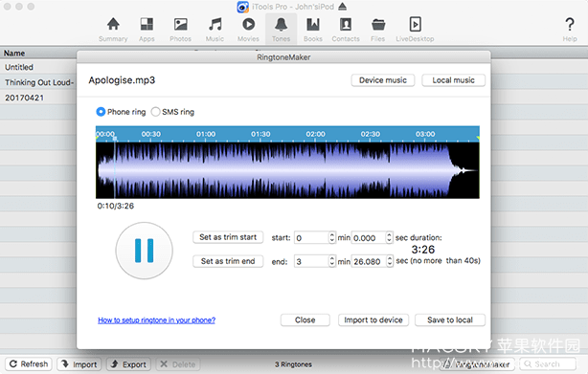Click the end seconds field
Viewport: 588px width, 374px height.
click(369, 261)
